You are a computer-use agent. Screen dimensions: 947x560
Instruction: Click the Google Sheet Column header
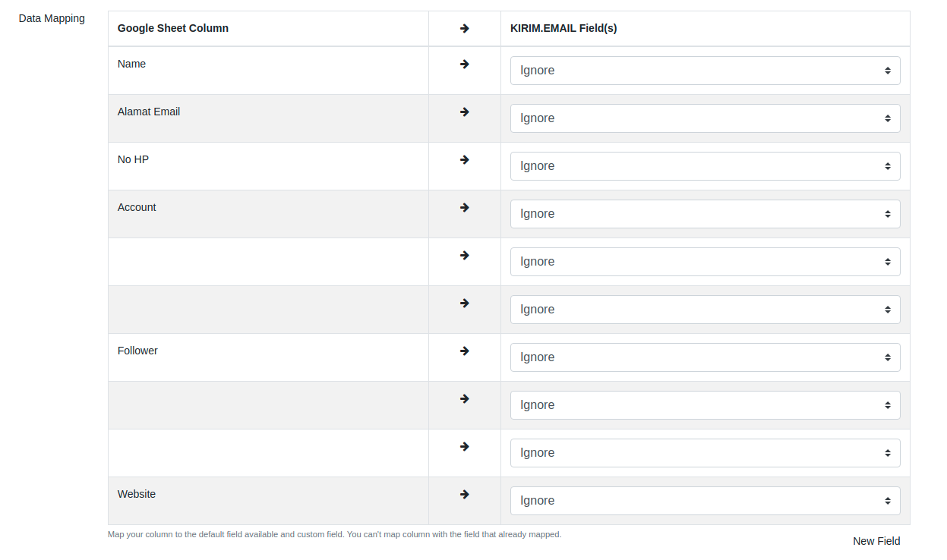[x=173, y=29]
